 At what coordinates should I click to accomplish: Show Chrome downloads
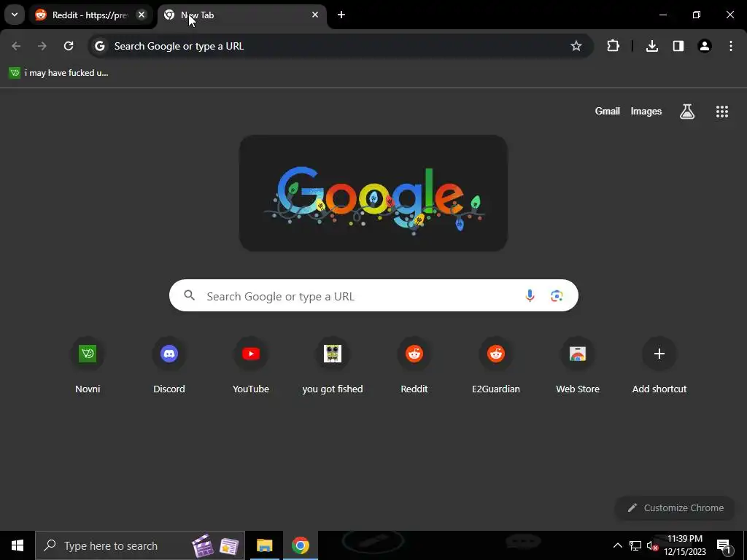652,46
